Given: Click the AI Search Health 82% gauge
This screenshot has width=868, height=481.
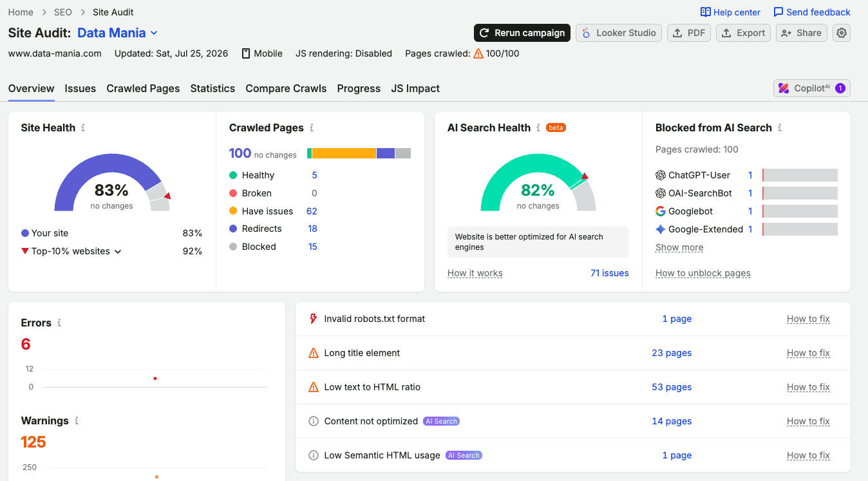Looking at the screenshot, I should click(538, 182).
